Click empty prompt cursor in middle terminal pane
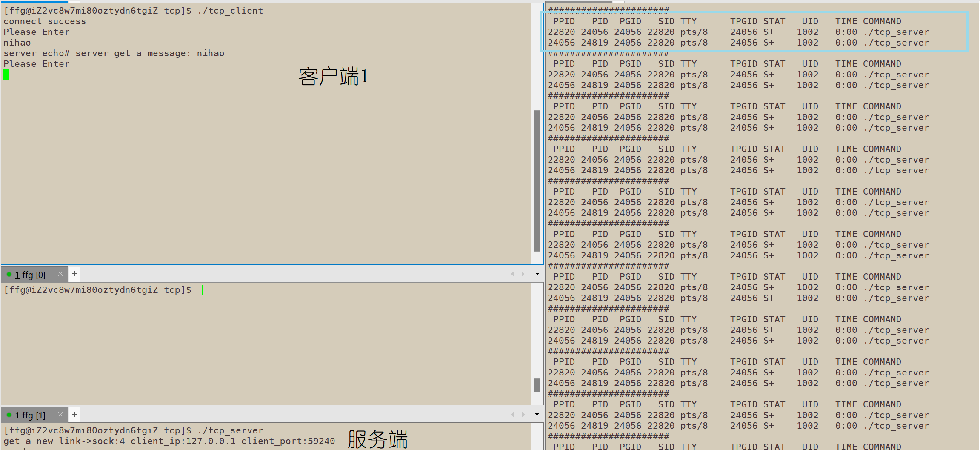The width and height of the screenshot is (980, 450). tap(200, 290)
